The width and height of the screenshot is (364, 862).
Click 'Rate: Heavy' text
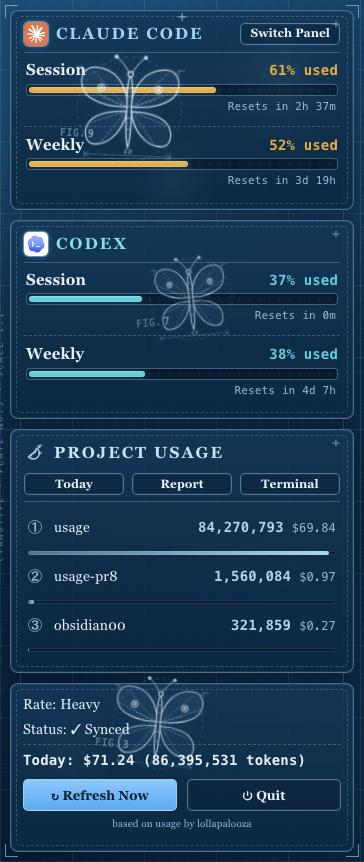click(x=62, y=704)
